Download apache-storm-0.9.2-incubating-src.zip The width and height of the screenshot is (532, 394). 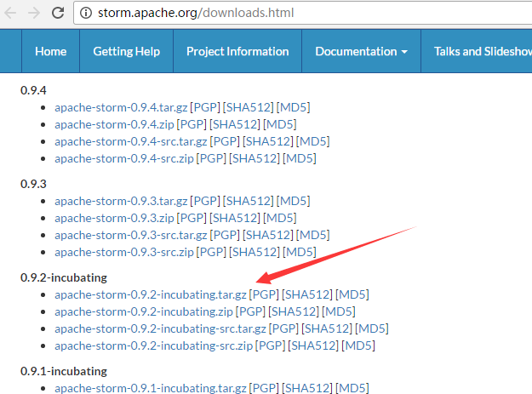click(154, 345)
